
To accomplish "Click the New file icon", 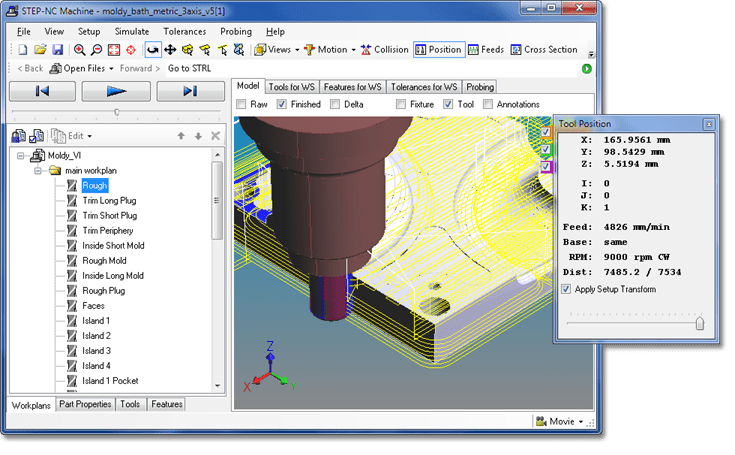I will coord(23,50).
